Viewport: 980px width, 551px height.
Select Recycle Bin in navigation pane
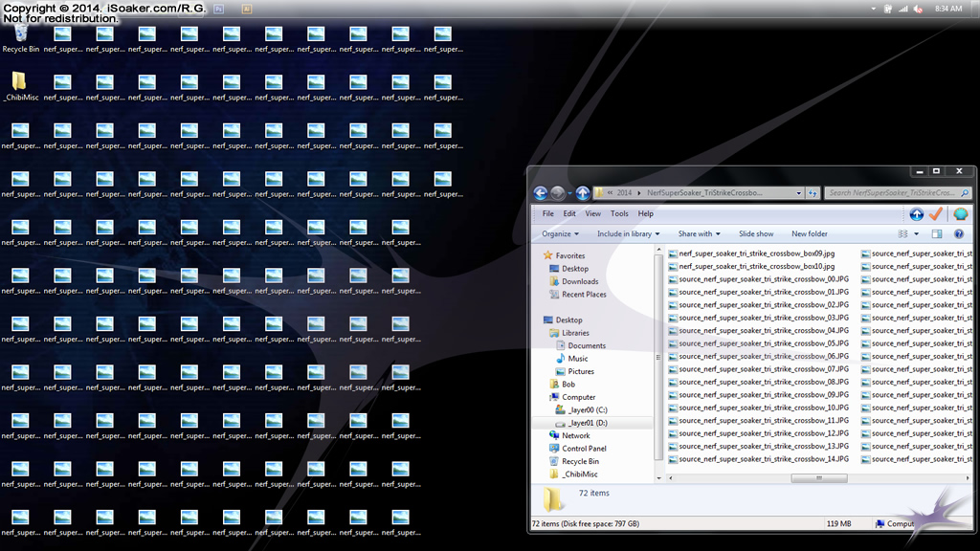[574, 462]
